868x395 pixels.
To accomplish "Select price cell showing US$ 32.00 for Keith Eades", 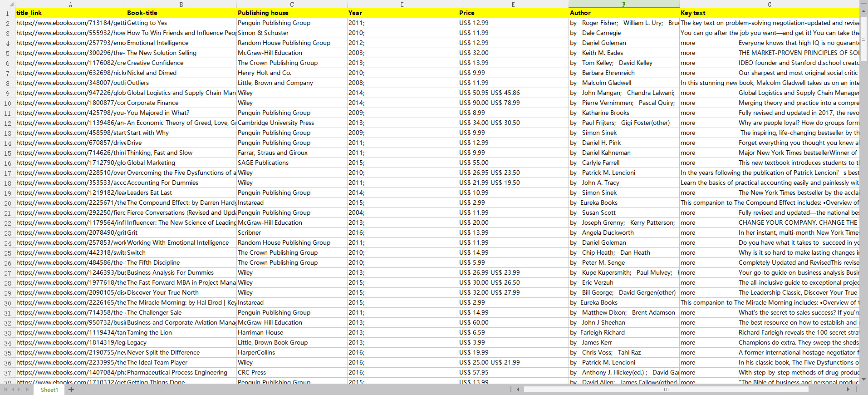I will click(513, 53).
